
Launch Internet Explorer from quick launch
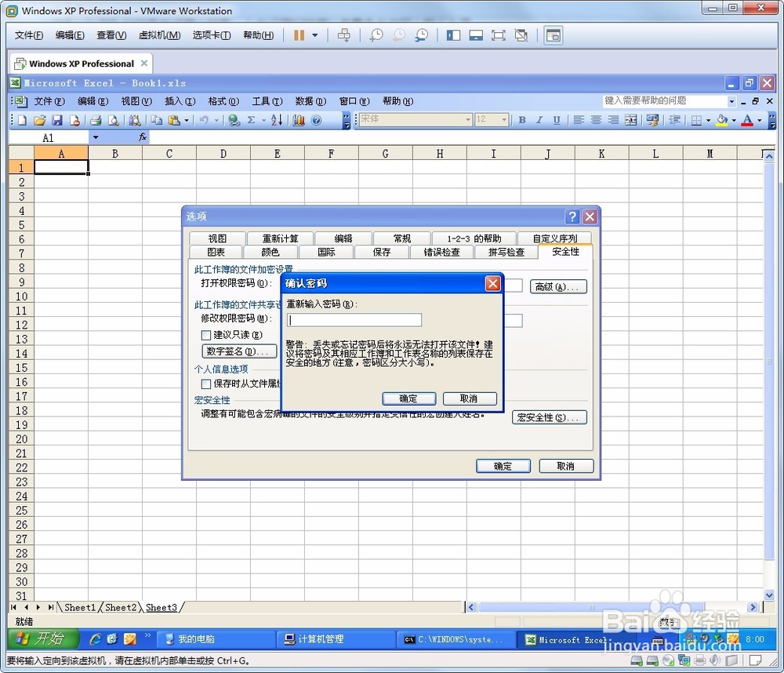(x=95, y=639)
